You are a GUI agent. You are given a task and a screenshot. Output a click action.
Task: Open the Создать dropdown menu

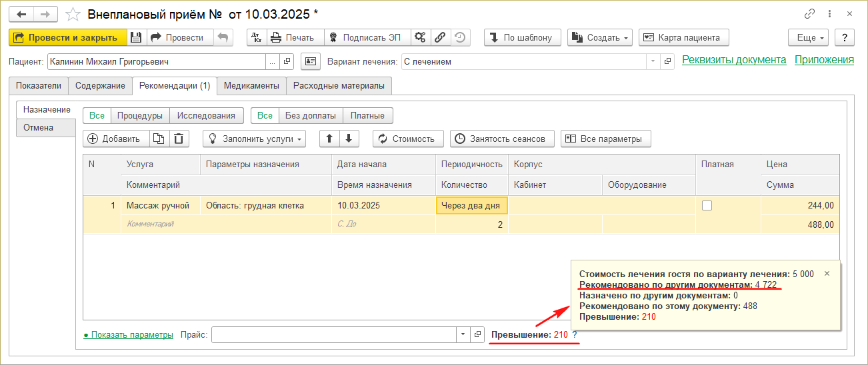pyautogui.click(x=599, y=37)
